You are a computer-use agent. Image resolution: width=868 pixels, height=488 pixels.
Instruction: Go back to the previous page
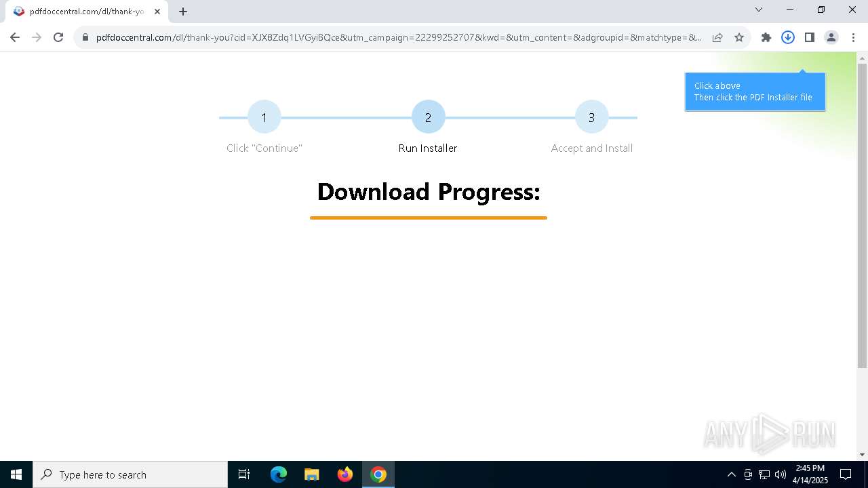tap(15, 37)
